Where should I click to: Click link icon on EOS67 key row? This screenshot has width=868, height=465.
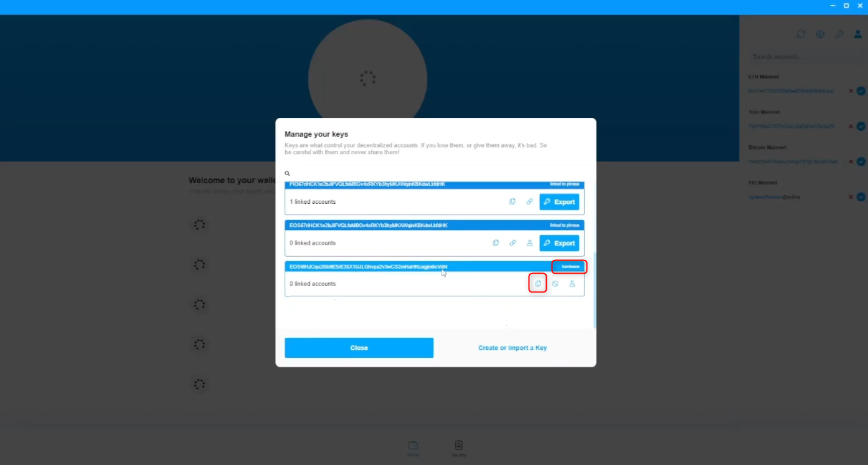coord(512,243)
